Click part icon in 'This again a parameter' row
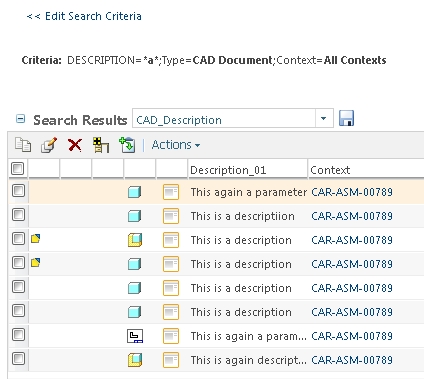The width and height of the screenshot is (424, 379). click(x=134, y=192)
